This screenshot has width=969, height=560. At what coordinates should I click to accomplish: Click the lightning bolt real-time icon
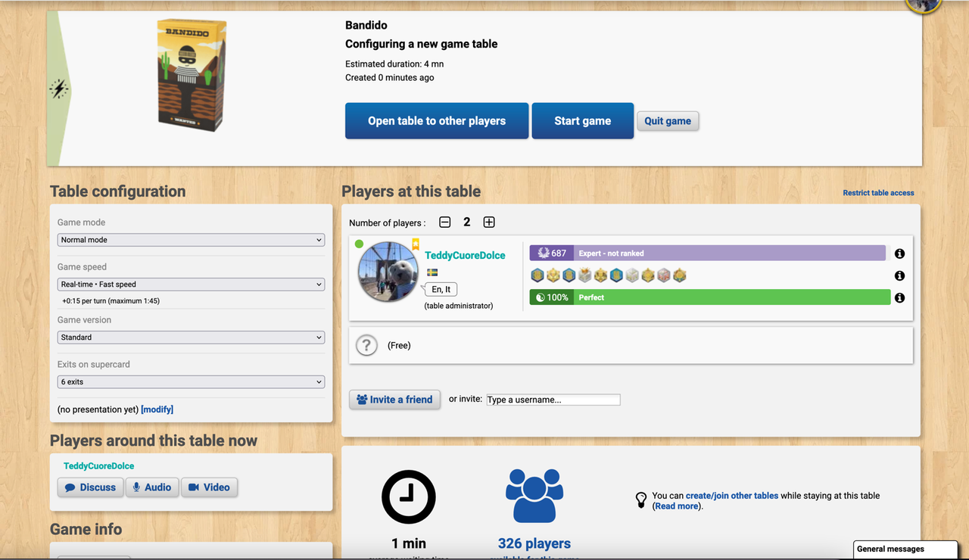pos(59,89)
